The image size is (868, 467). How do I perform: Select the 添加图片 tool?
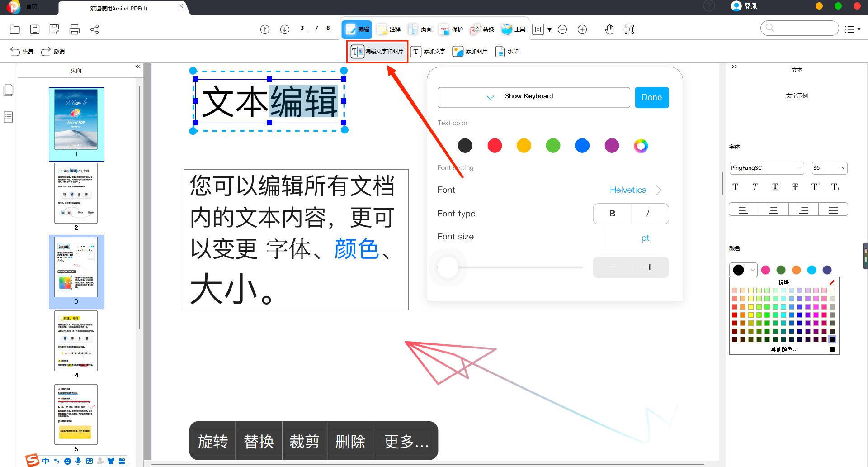(470, 51)
